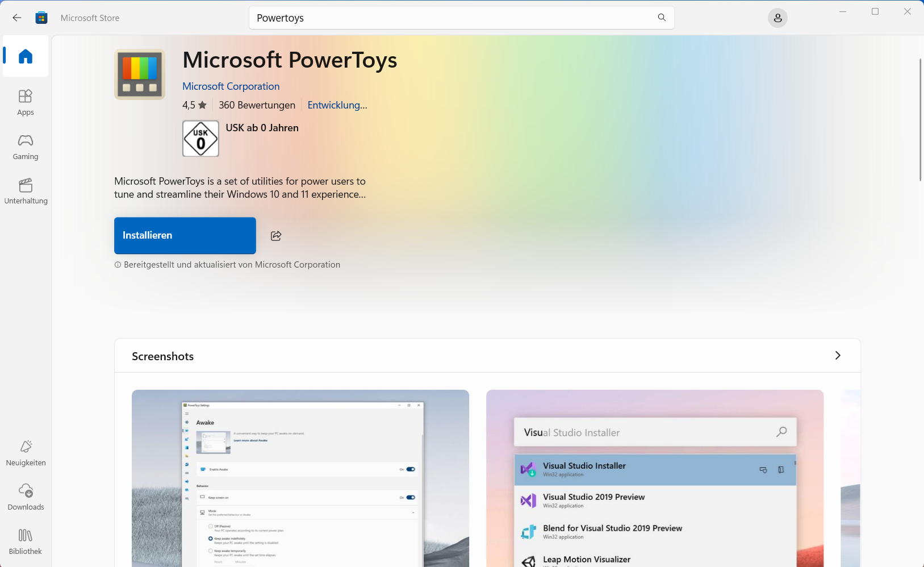Open the Entwicklung category link
The height and width of the screenshot is (567, 924).
(337, 105)
